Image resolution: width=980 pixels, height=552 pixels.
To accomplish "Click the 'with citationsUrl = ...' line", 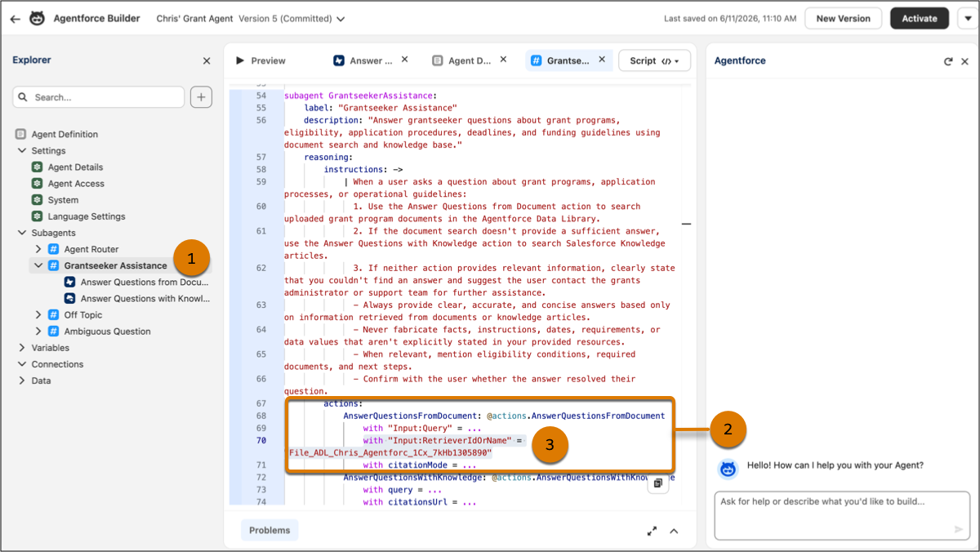I will point(419,502).
